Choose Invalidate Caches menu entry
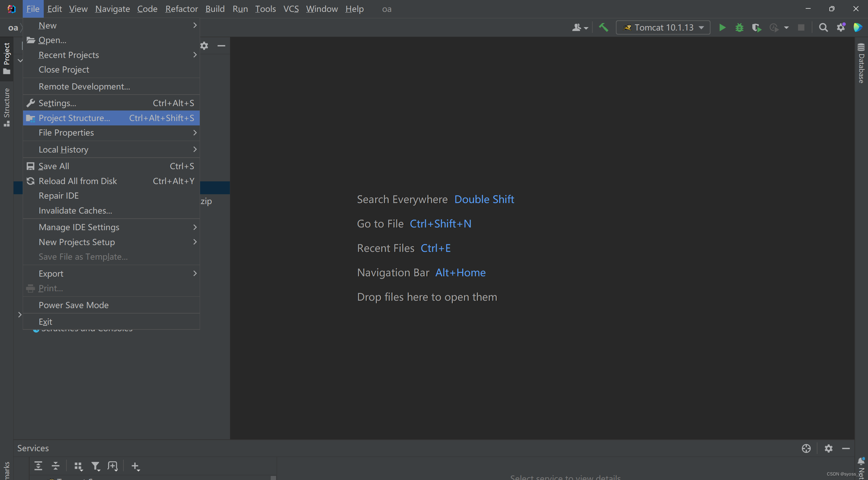Image resolution: width=868 pixels, height=480 pixels. point(75,211)
